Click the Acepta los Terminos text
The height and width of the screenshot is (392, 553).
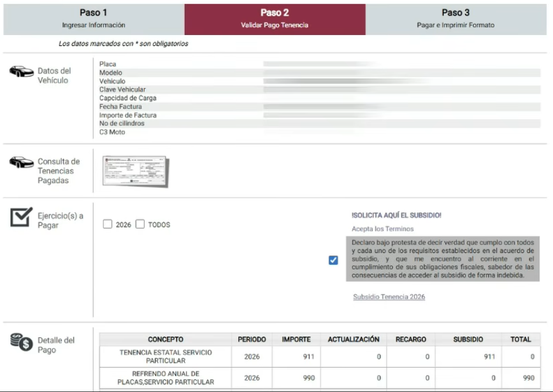point(383,229)
